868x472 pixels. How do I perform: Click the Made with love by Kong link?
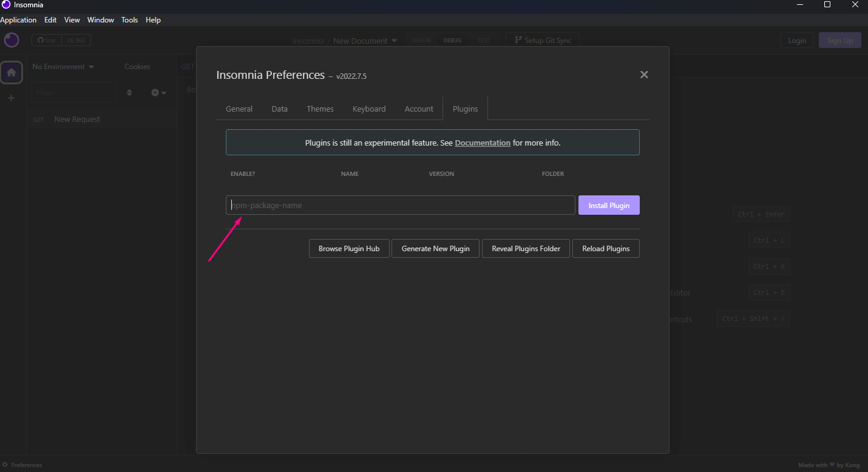click(x=829, y=465)
